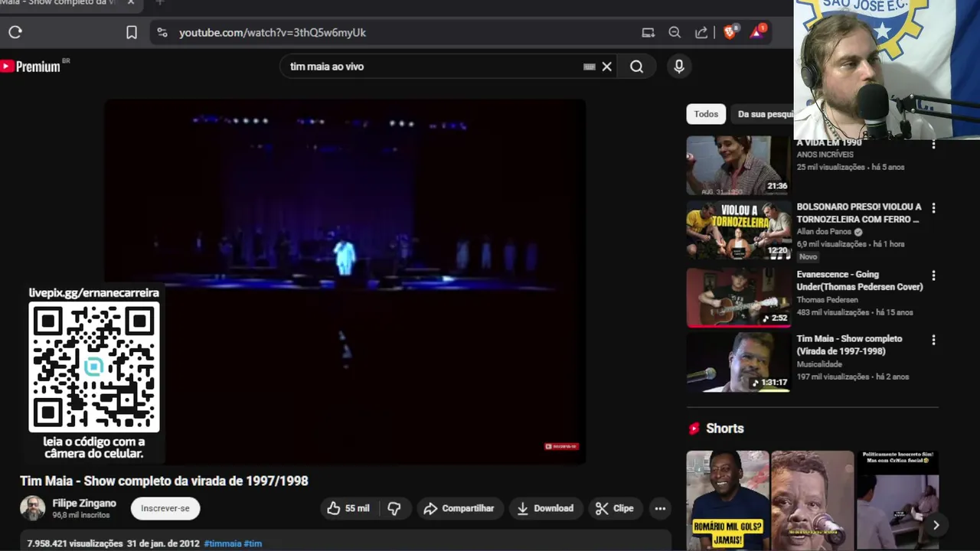The height and width of the screenshot is (551, 980).
Task: Reload the page with the refresh icon
Action: [15, 32]
